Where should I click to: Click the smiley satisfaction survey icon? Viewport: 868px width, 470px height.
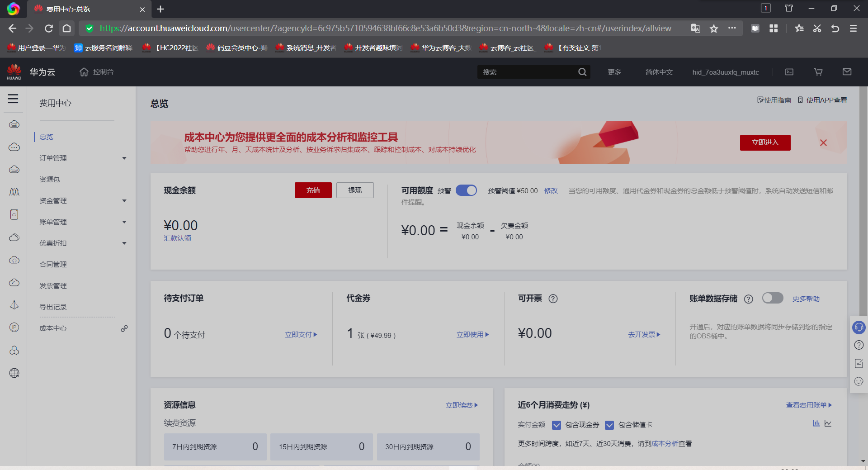[x=859, y=381]
